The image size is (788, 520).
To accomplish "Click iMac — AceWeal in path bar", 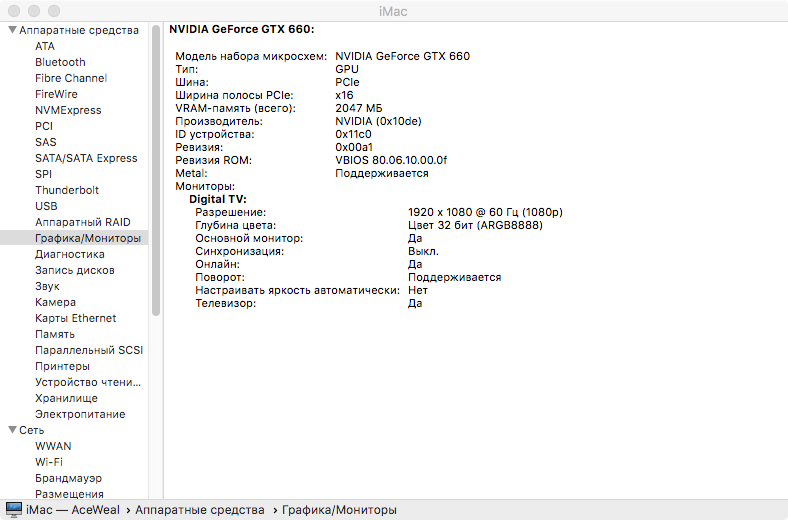I will 73,510.
